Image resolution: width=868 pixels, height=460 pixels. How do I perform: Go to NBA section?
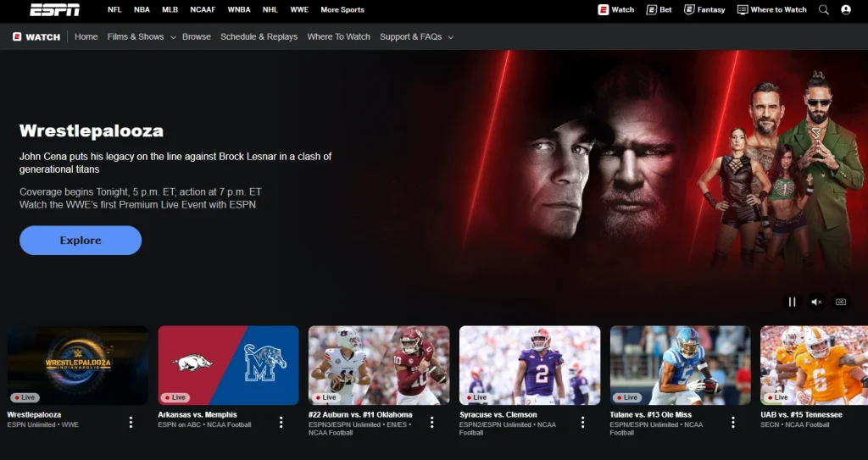pyautogui.click(x=142, y=9)
